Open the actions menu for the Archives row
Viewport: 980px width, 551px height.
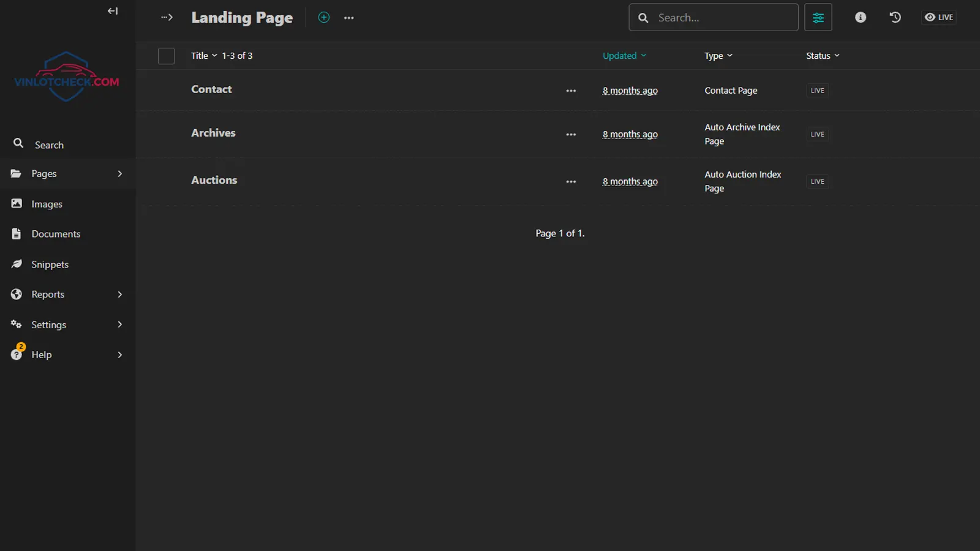pos(570,134)
